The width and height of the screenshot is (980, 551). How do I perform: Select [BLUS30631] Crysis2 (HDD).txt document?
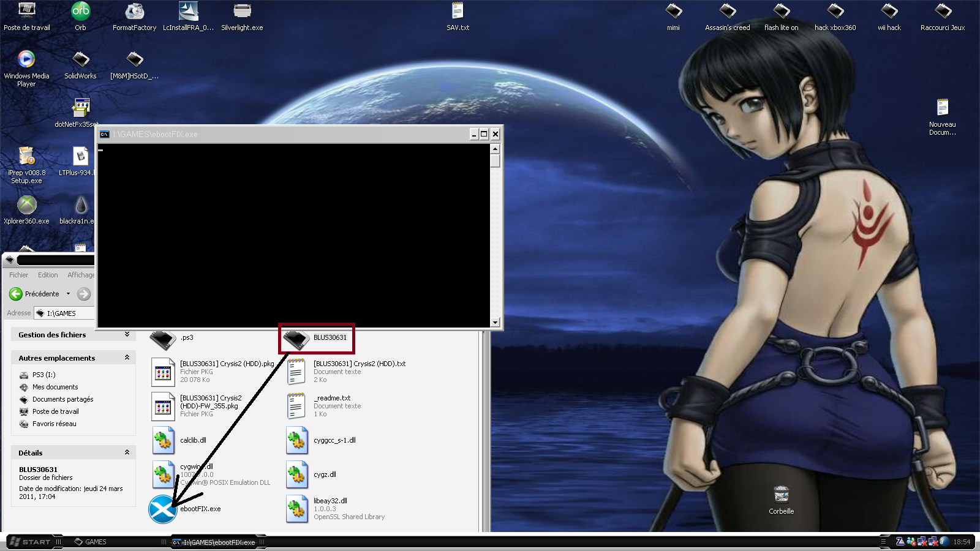click(346, 372)
